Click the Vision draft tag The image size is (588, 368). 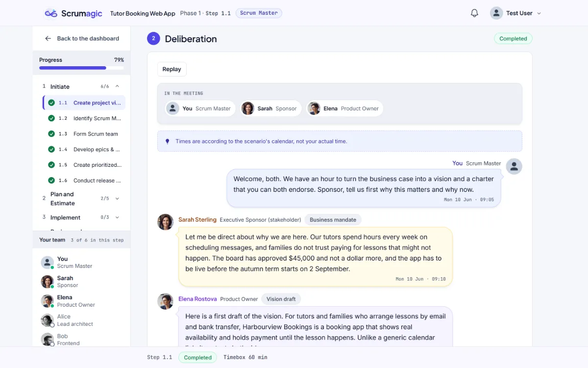pyautogui.click(x=281, y=299)
